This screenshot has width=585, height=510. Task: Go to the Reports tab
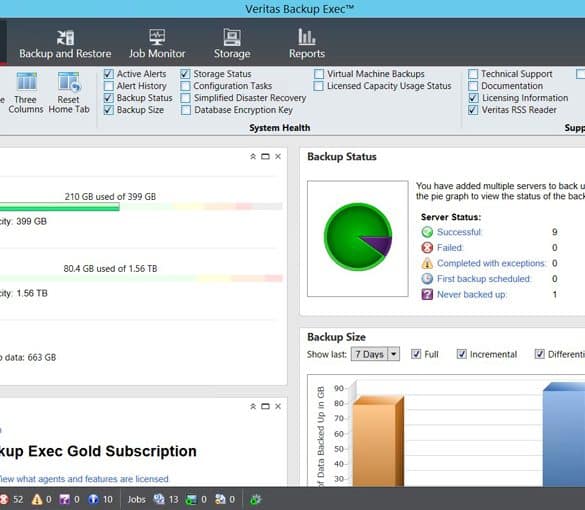[x=307, y=44]
